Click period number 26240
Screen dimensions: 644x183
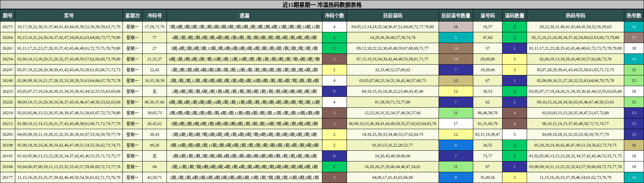[x=8, y=81]
